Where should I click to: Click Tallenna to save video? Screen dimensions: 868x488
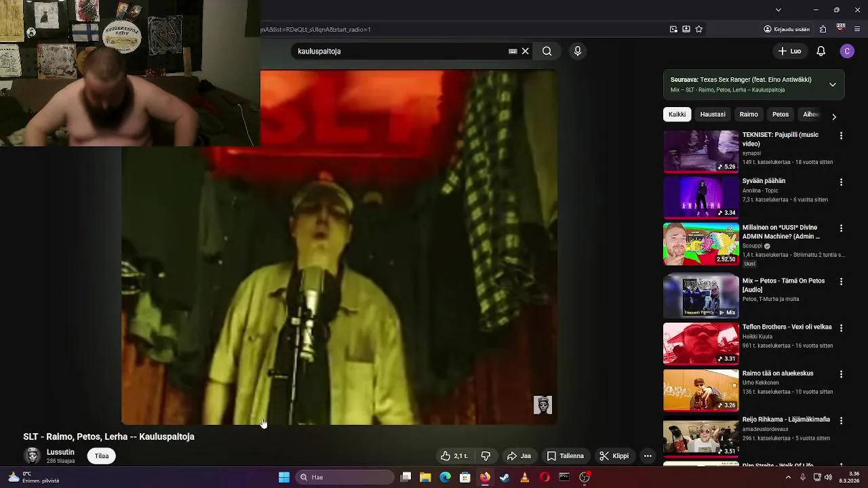coord(566,456)
